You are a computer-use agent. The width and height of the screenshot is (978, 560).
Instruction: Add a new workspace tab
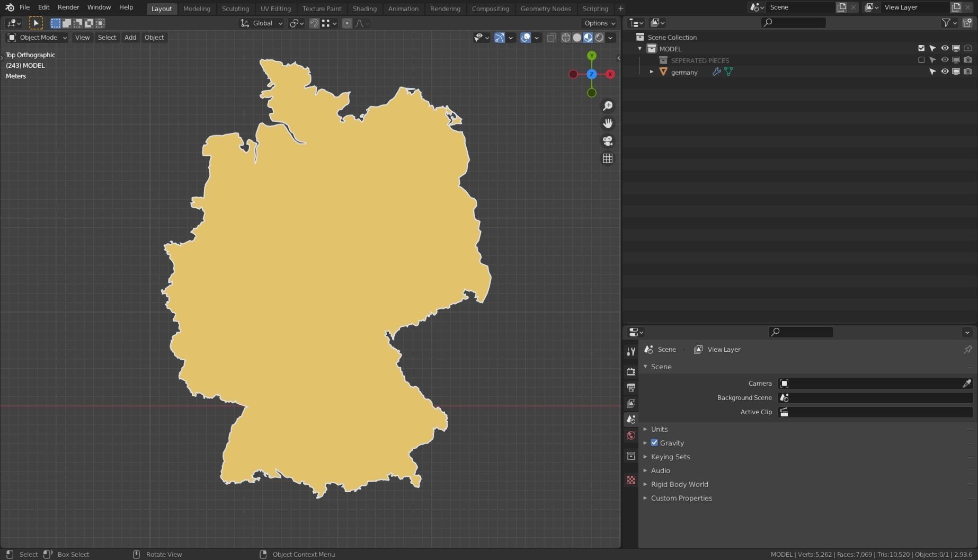pos(620,8)
